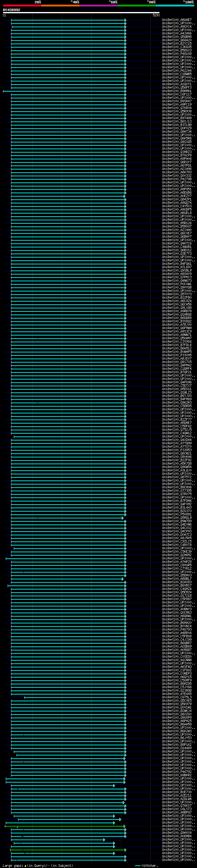Select hit UniRef100_Q5MGL9
This screenshot has width=197, height=868.
tap(177, 518)
